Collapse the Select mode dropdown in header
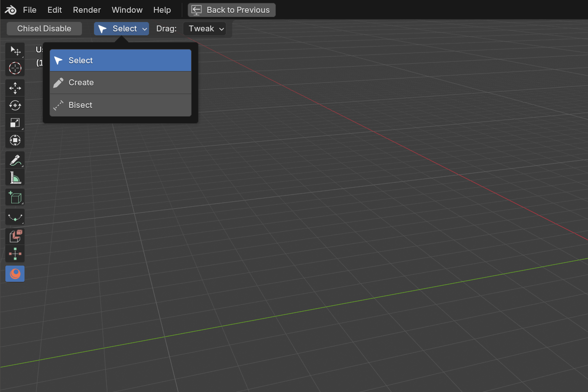 pos(122,28)
